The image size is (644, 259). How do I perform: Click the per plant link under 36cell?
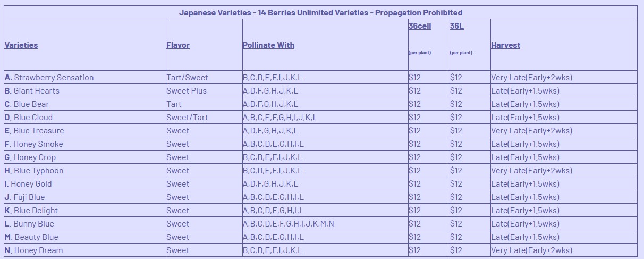[x=420, y=53]
